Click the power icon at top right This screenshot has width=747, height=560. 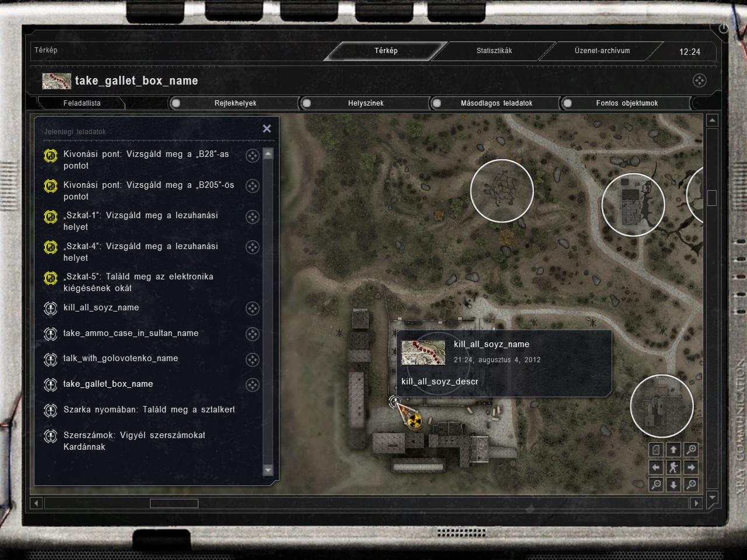click(x=724, y=28)
